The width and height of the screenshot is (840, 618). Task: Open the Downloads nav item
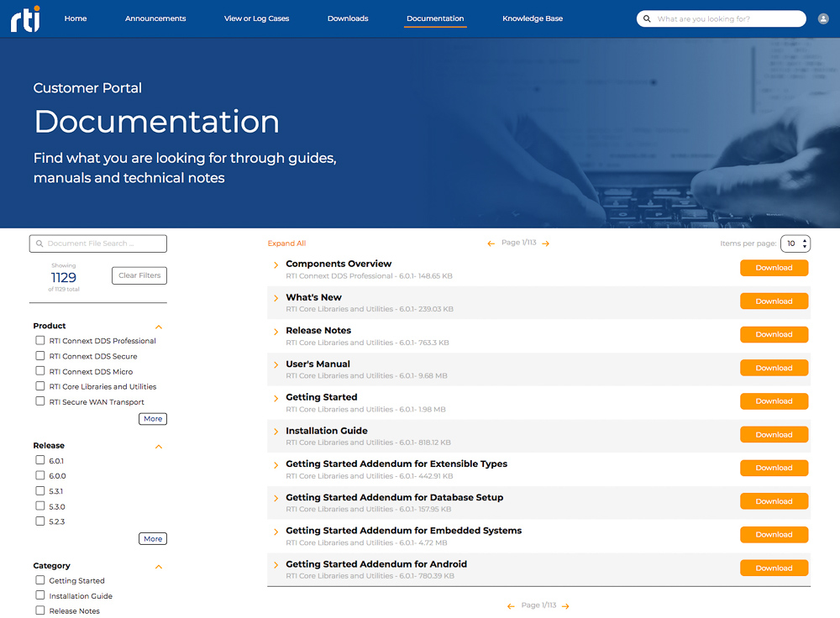(x=348, y=18)
